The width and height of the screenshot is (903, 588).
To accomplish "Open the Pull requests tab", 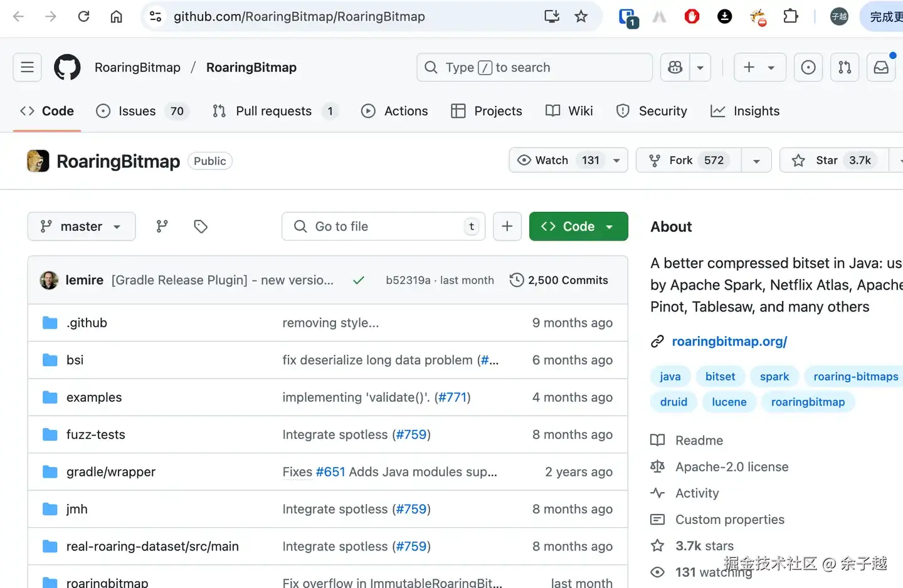I will click(x=275, y=111).
